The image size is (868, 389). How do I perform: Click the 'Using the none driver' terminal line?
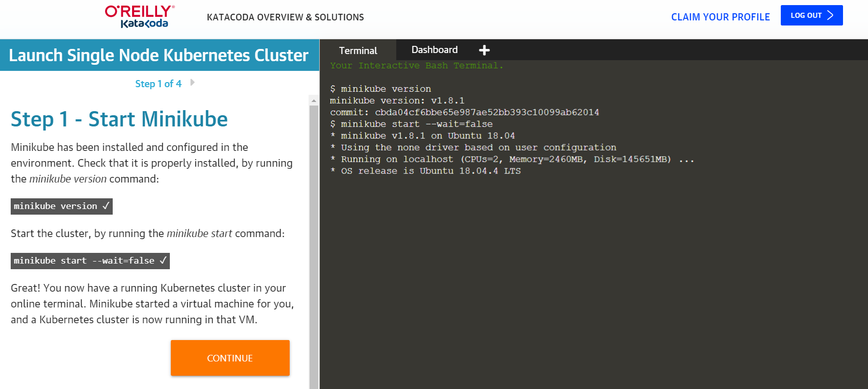(473, 147)
